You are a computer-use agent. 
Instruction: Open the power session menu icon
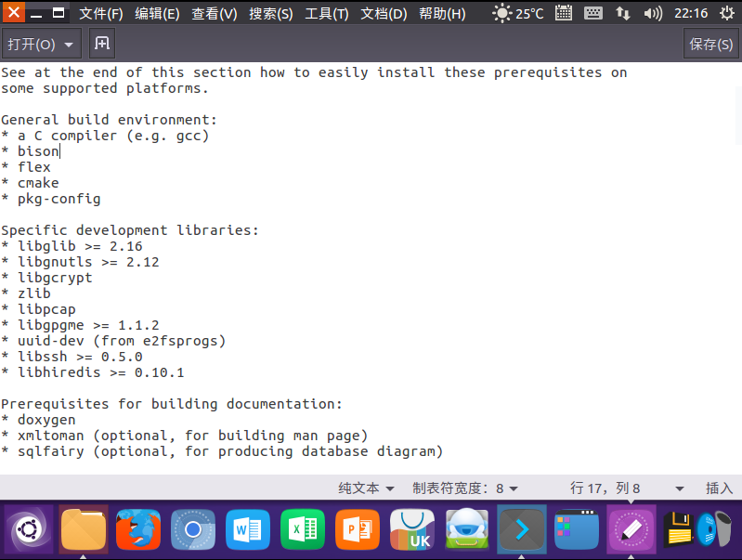727,13
